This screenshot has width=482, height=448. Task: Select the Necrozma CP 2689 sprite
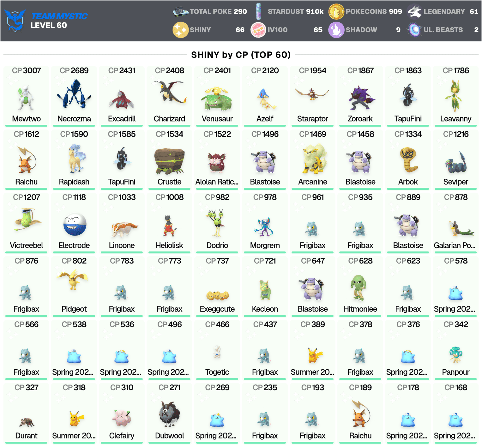pos(74,94)
